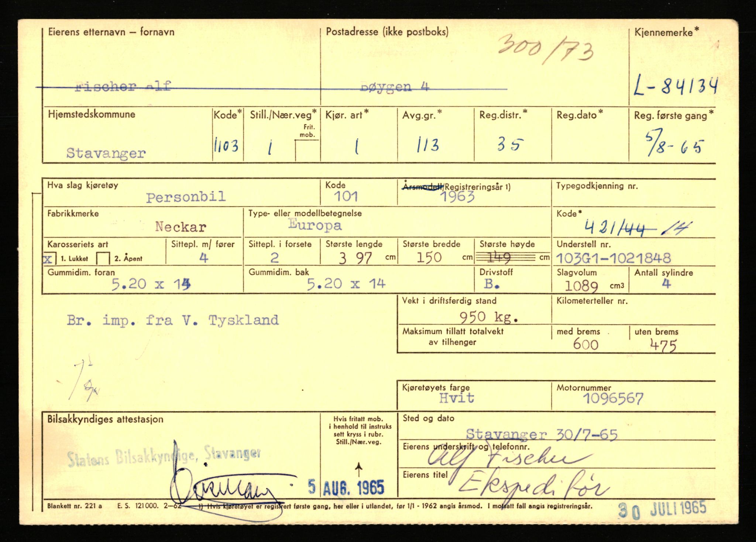Tick the '2. Åpent' checkbox
This screenshot has height=542, width=756.
pyautogui.click(x=103, y=258)
